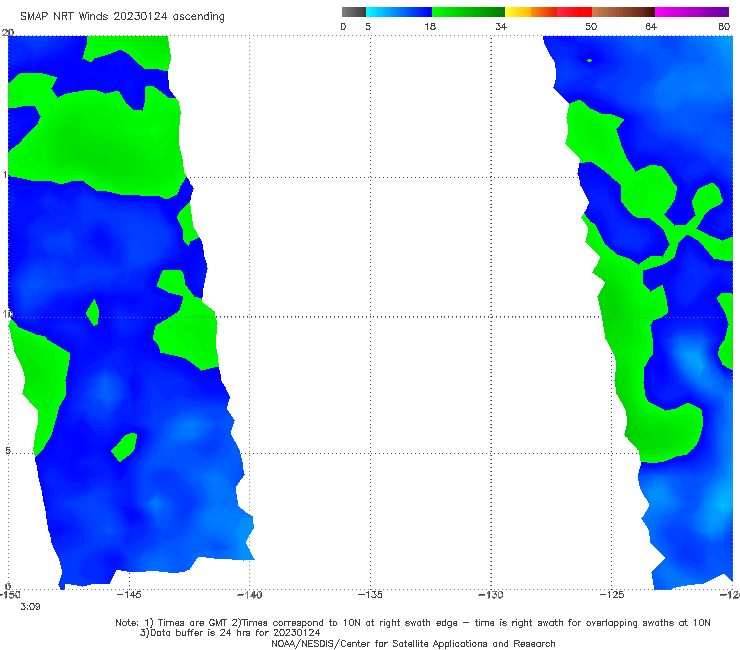This screenshot has height=650, width=740.
Task: Click the 3:09 swath time label
Action: 30,607
